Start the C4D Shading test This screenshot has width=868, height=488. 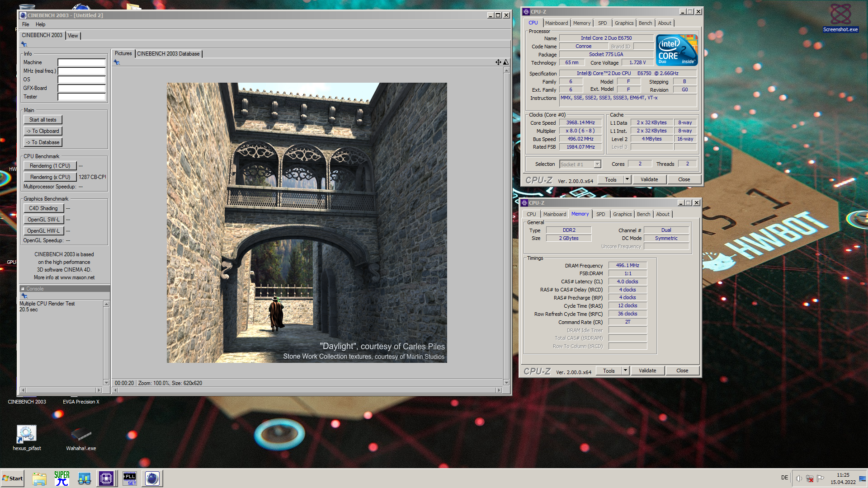tap(43, 208)
